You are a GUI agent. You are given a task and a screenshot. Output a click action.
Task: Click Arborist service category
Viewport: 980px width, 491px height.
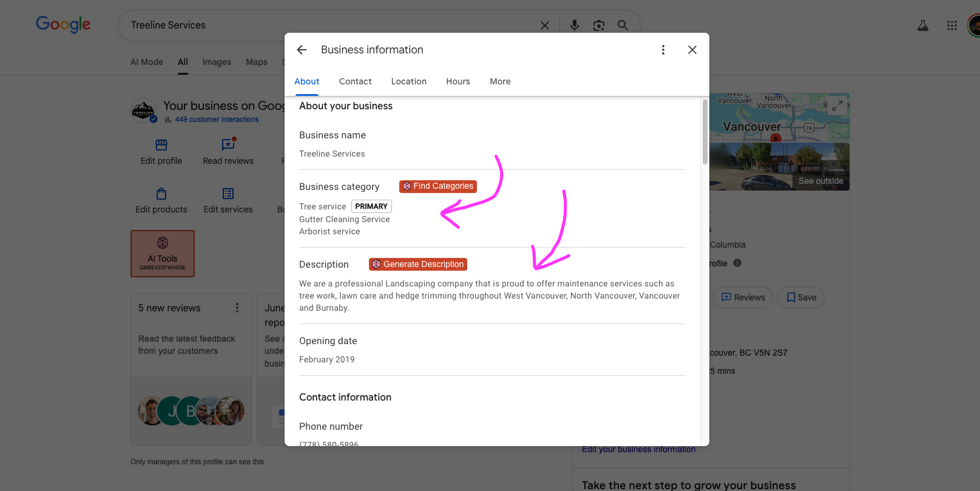pos(329,231)
